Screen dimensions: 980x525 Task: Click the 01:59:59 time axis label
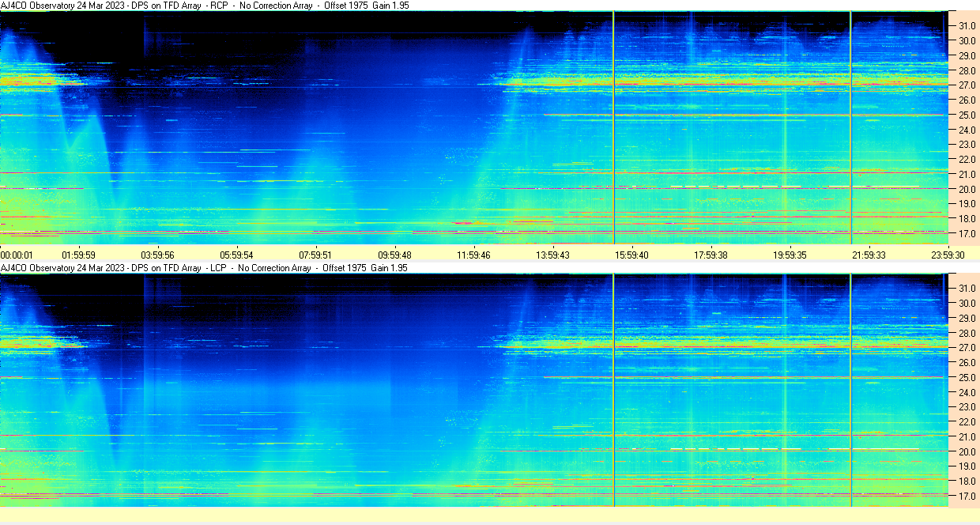click(79, 255)
